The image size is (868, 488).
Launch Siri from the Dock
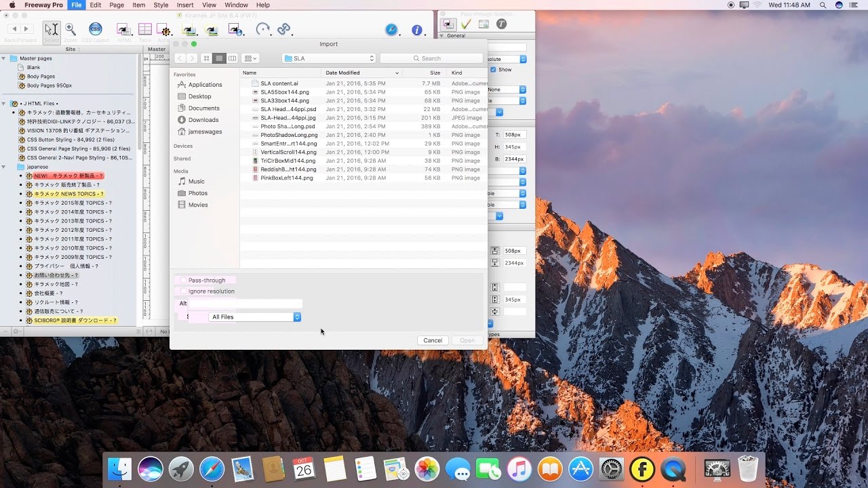click(x=150, y=469)
